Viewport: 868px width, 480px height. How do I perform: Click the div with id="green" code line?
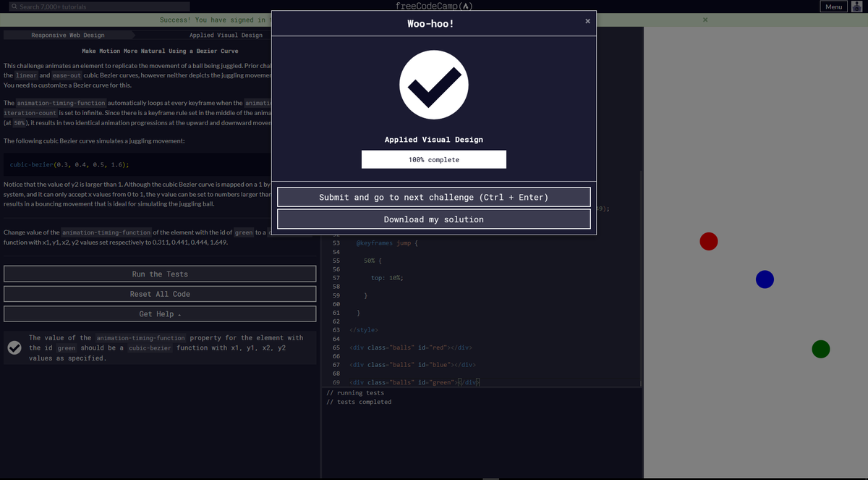point(414,382)
